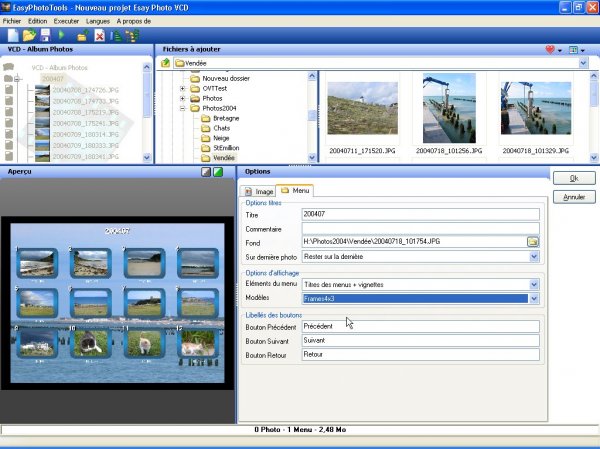Click the Commentaire input field
This screenshot has width=600, height=449.
click(420, 227)
